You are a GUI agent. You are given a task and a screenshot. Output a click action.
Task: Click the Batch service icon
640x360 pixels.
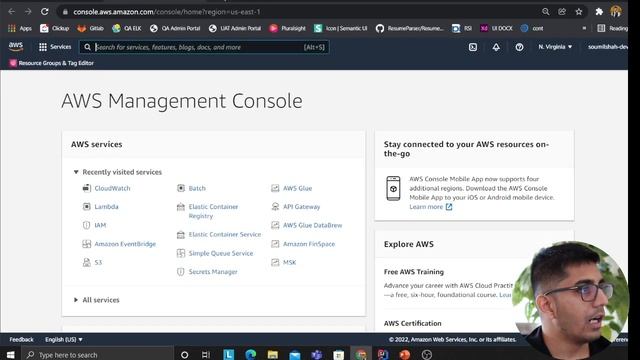point(181,188)
